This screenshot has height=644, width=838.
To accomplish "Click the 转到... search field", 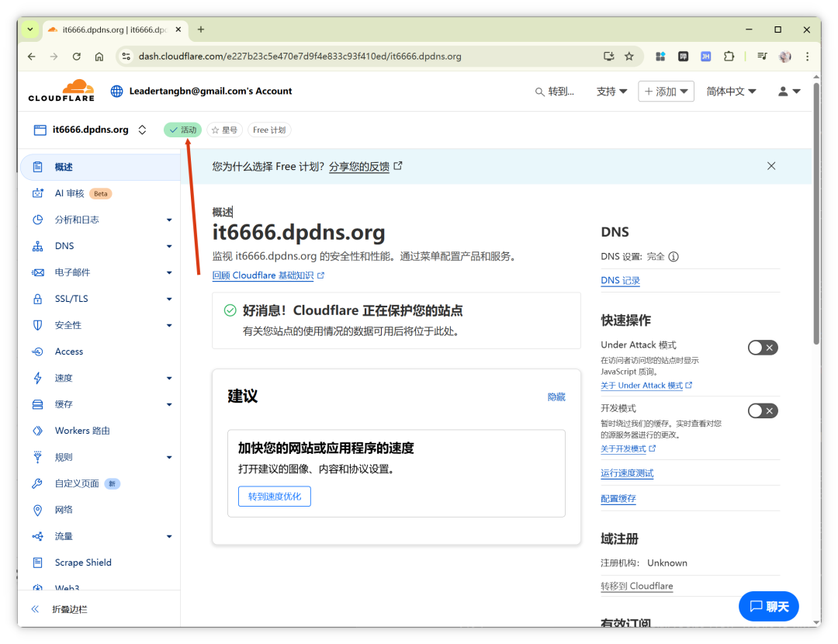I will point(555,92).
